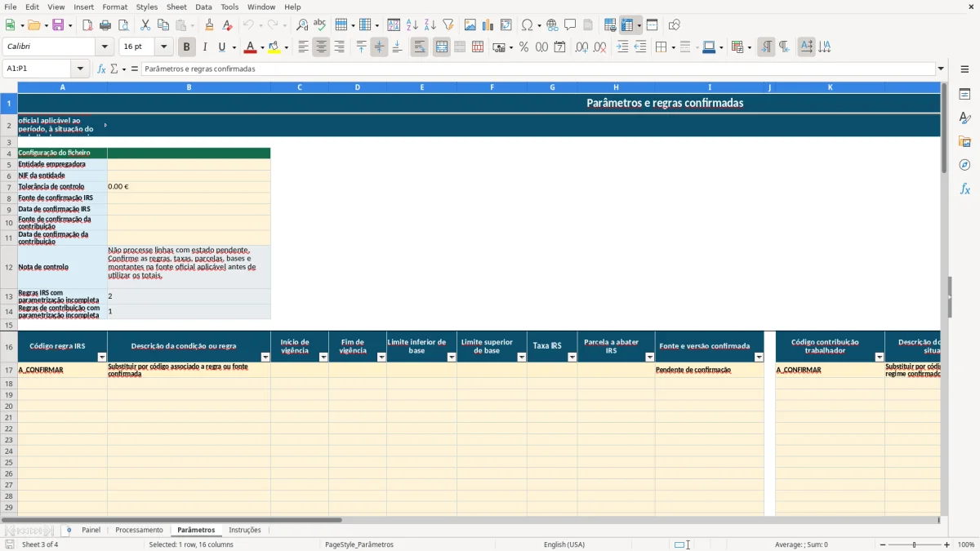Click the Insert Hyperlink icon
This screenshot has height=551, width=980.
[552, 25]
